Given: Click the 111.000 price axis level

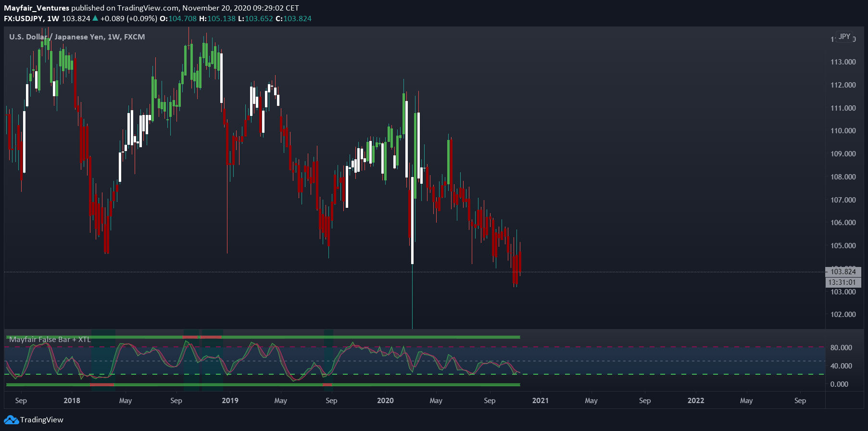Looking at the screenshot, I should pos(843,108).
